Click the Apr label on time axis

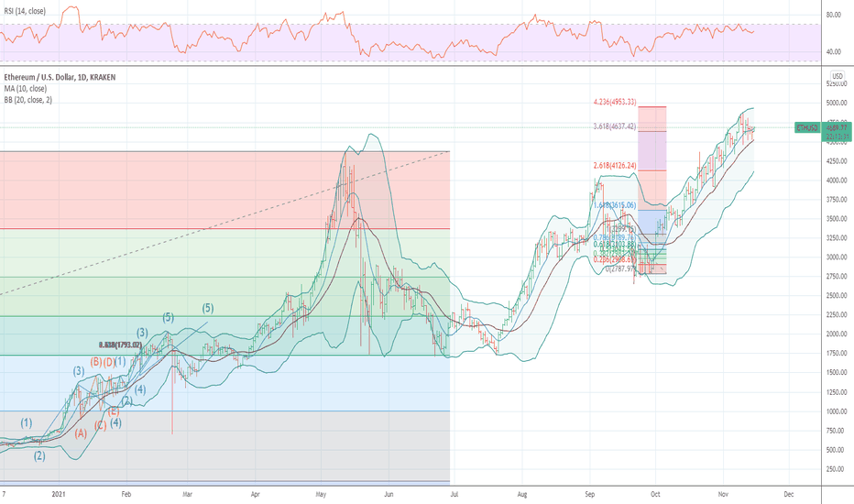click(256, 495)
